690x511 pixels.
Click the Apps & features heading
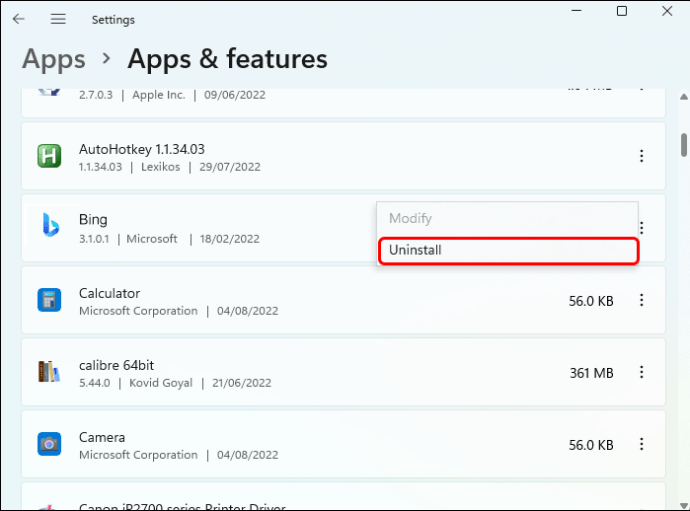point(227,59)
